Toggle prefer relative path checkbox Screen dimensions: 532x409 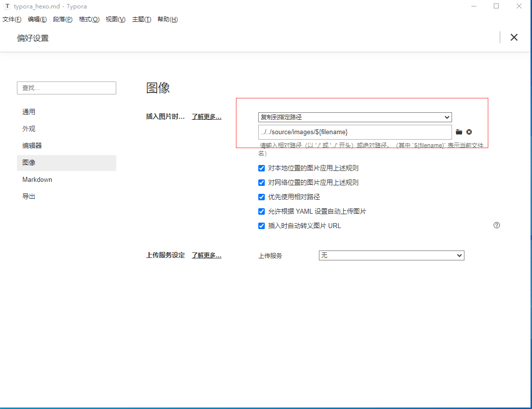click(262, 197)
